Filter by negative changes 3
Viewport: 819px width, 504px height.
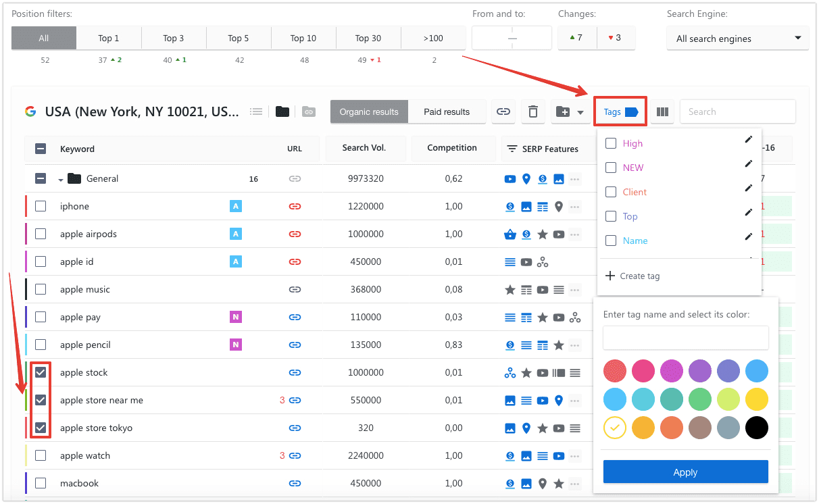coord(616,38)
